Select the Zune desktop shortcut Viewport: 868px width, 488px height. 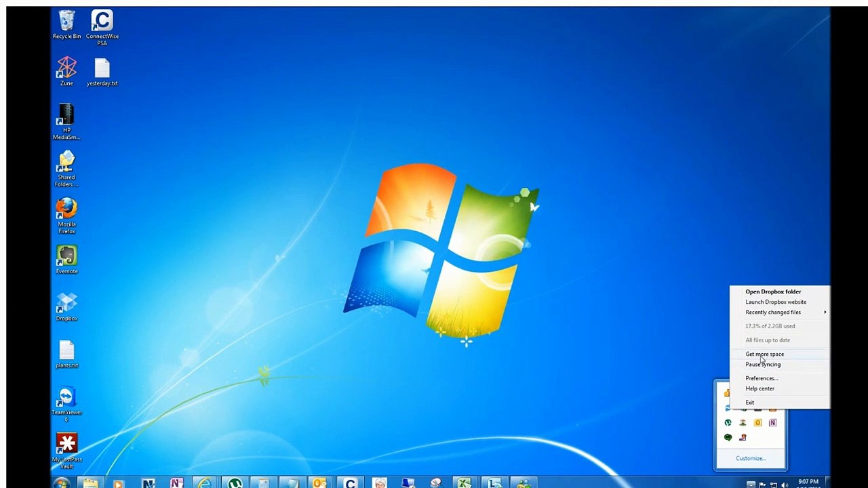pos(66,72)
